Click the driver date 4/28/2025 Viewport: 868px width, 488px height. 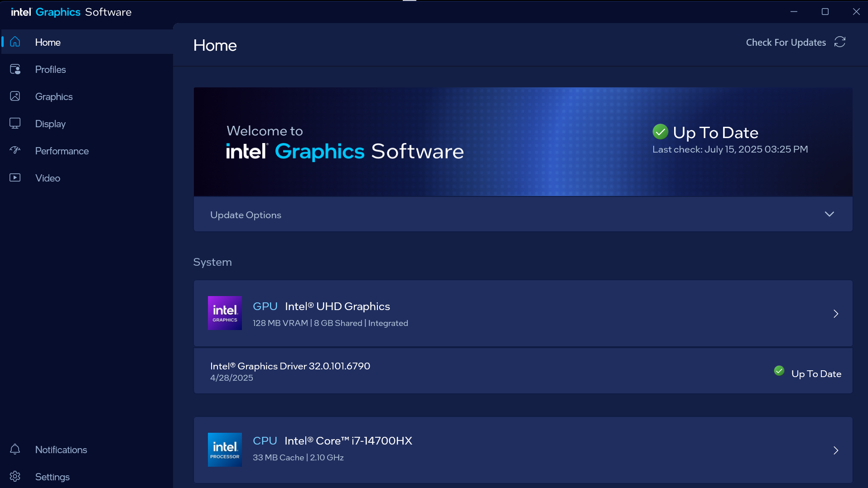click(231, 378)
